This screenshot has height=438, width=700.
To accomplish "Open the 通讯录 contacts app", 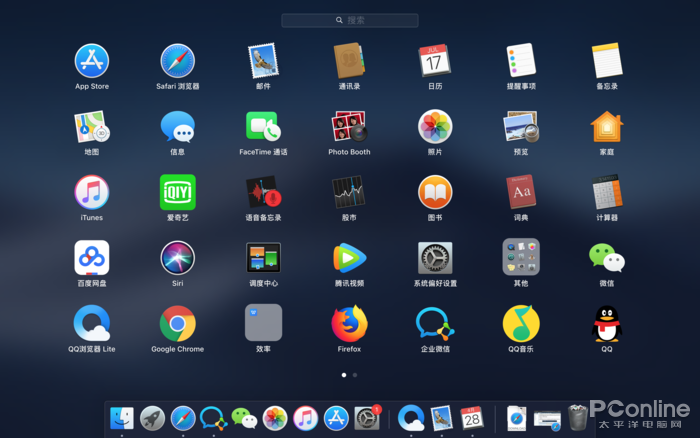I will pyautogui.click(x=349, y=61).
